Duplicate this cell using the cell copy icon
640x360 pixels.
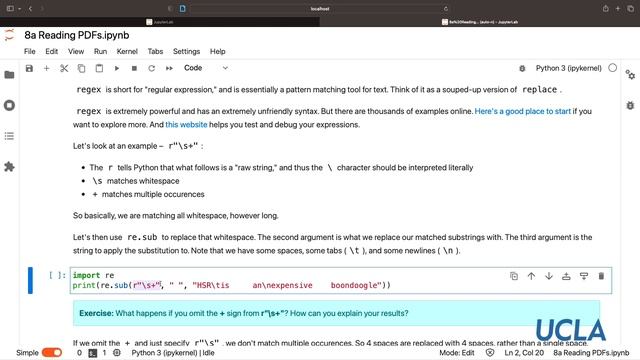(514, 276)
